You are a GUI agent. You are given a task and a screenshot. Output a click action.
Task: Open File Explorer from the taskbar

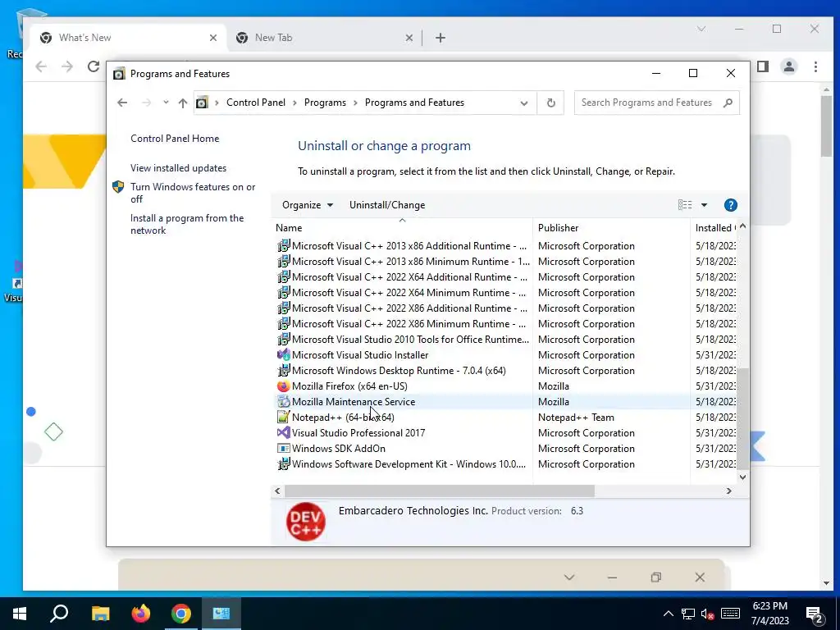coord(100,614)
